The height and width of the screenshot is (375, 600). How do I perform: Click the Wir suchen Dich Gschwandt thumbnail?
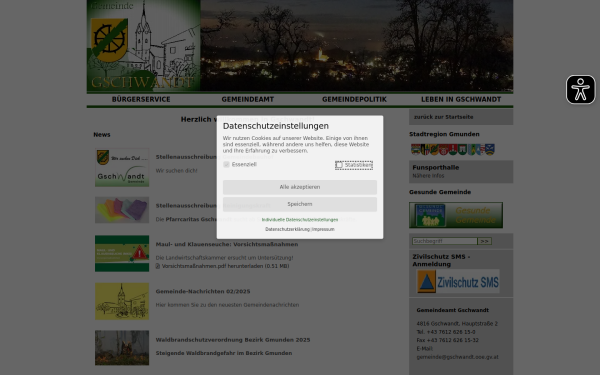coord(122,168)
